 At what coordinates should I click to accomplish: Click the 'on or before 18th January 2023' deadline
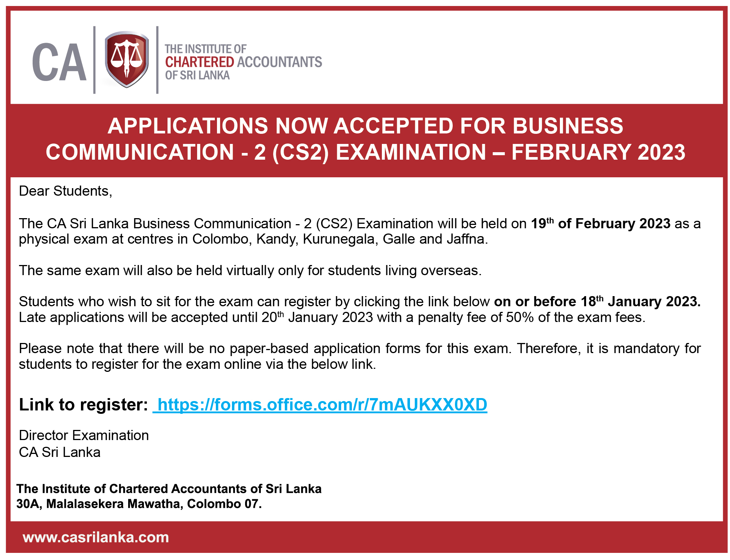point(597,302)
